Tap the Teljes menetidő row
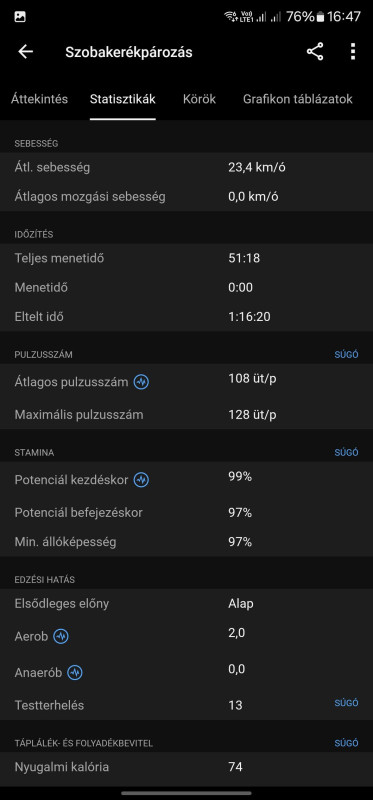 pos(186,258)
